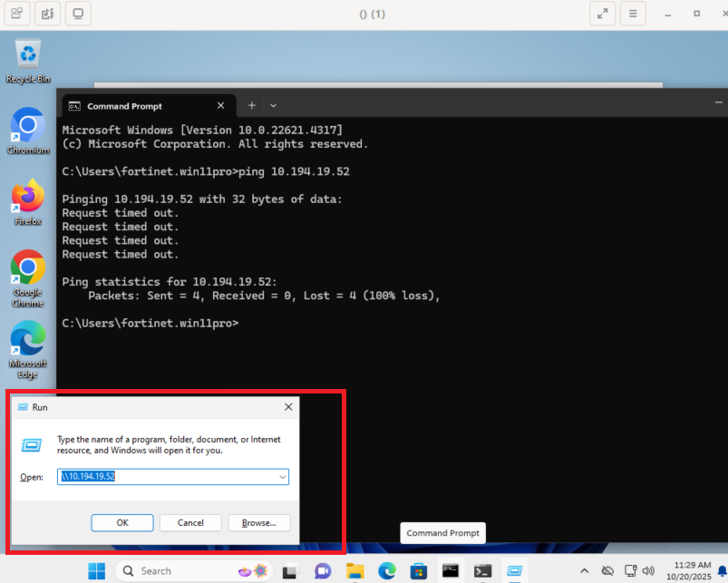Viewport: 728px width, 583px height.
Task: Open Microsoft Store from the taskbar
Action: pos(418,571)
